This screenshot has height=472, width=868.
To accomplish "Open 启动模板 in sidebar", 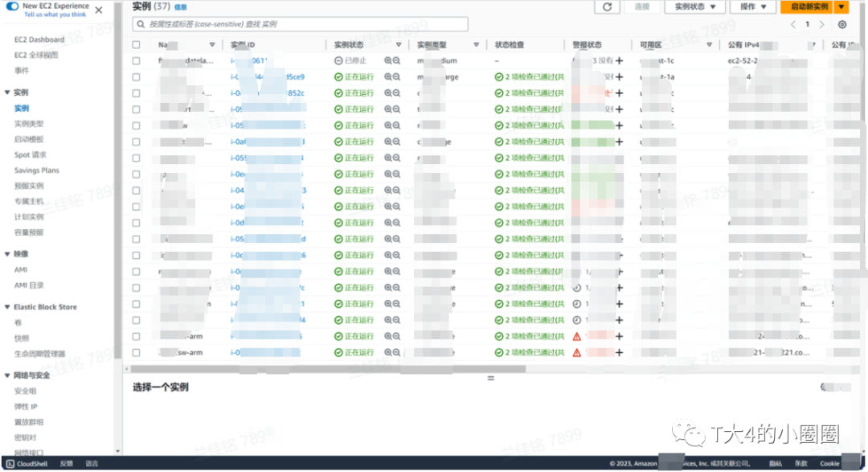I will click(29, 139).
